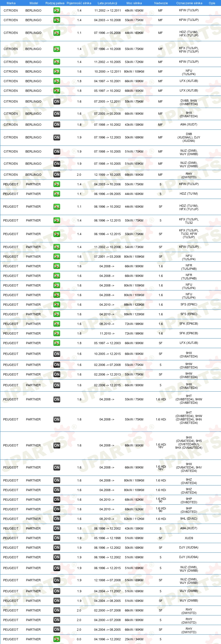
Task: Click ON icon in Partner 12.1998 -> 07.2008 row
Action: pyautogui.click(x=57, y=580)
